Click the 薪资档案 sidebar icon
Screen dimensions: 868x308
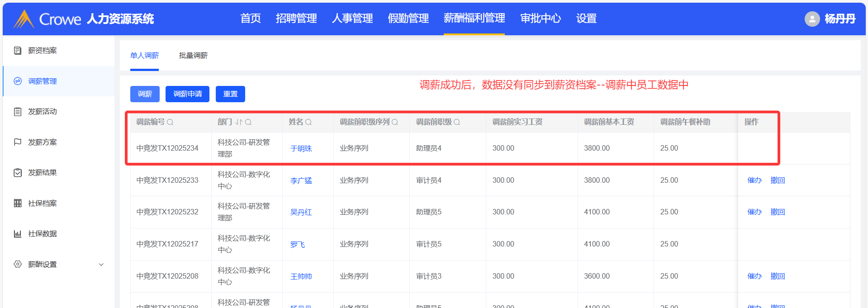click(18, 51)
